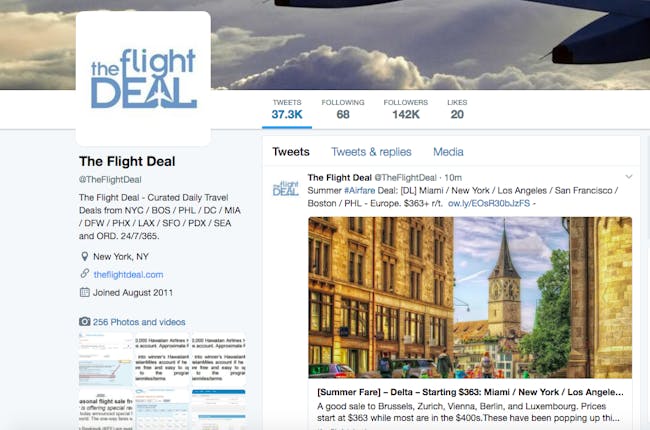Click the location pin icon for New York
This screenshot has height=430, width=650.
click(85, 257)
